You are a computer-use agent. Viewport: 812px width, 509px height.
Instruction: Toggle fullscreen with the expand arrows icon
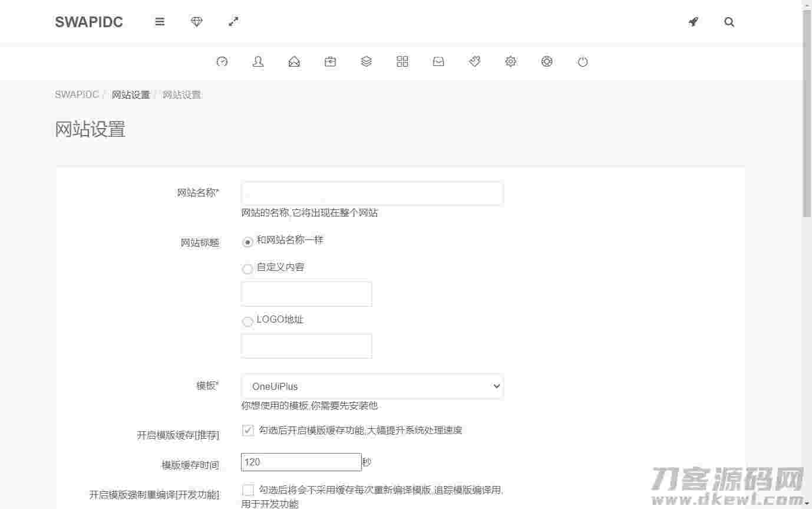click(x=233, y=22)
